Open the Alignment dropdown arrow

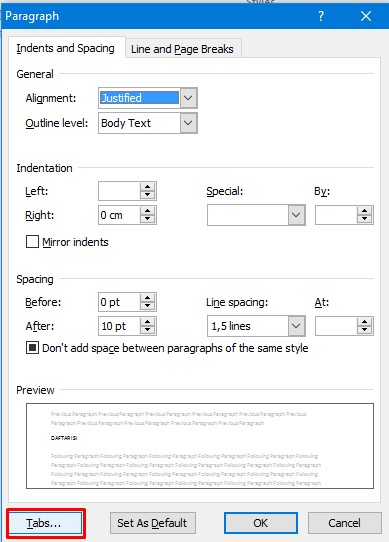188,98
